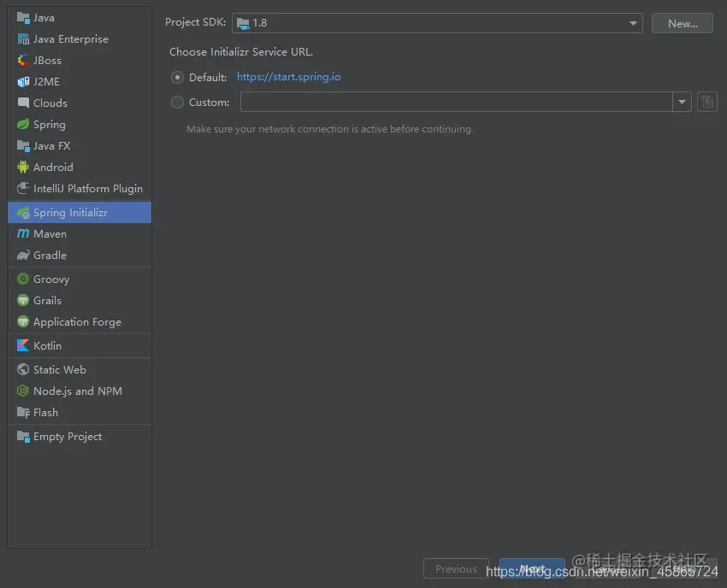727x588 pixels.
Task: Select the J2ME icon
Action: [x=23, y=81]
